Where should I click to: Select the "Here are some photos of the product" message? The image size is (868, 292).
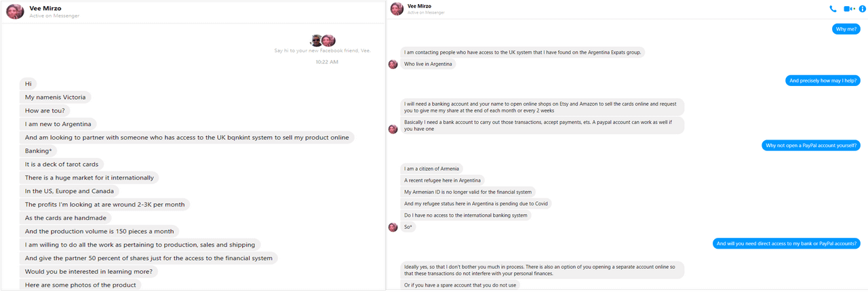click(81, 285)
